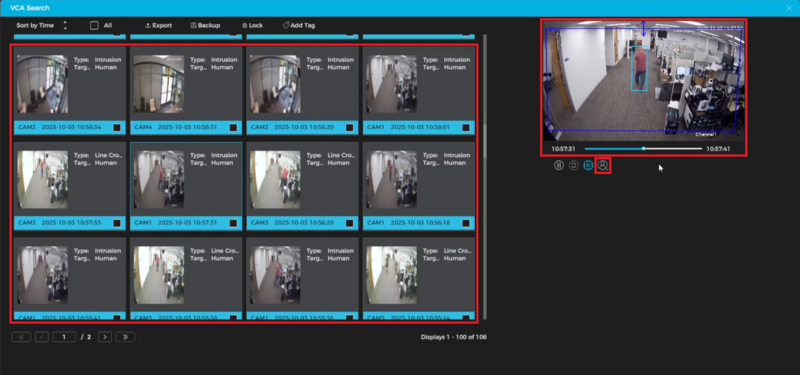Open the CAM1 10:57:31 intrusion thumbnail
Image resolution: width=800 pixels, height=375 pixels.
point(159,180)
